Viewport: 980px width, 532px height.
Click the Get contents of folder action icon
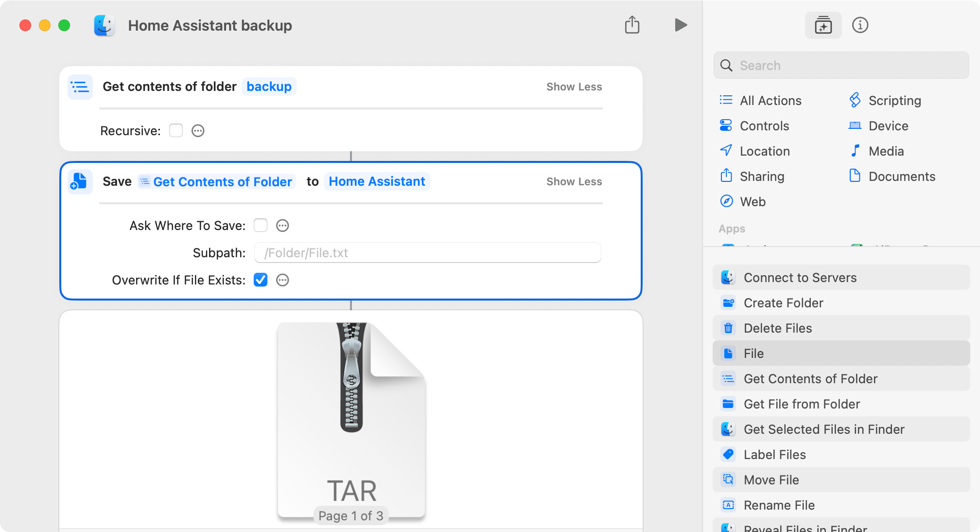click(x=80, y=87)
